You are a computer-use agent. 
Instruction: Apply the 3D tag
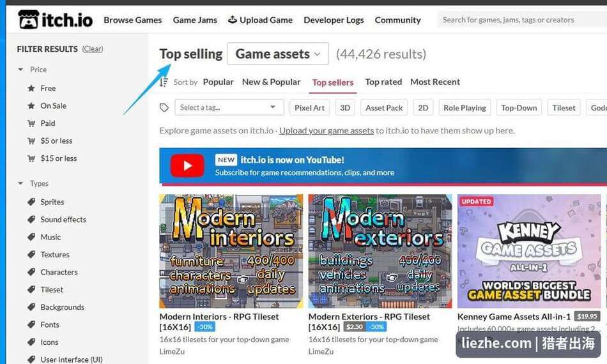coord(345,107)
